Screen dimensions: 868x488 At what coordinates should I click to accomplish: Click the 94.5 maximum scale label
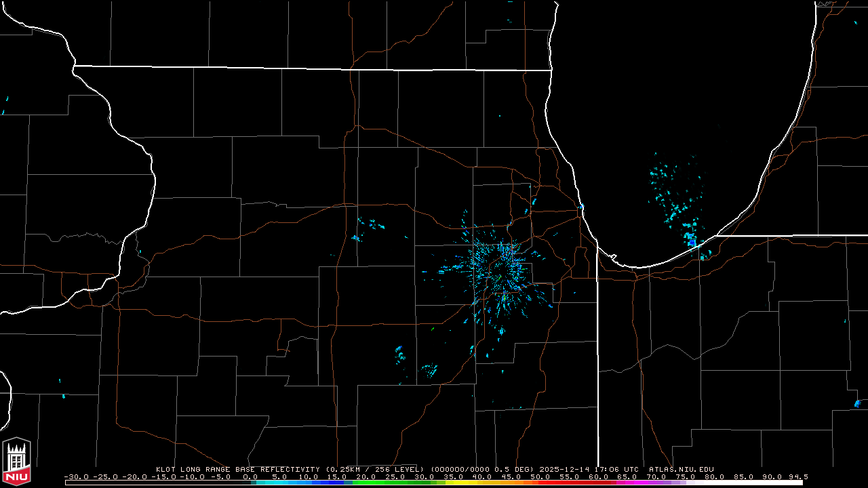[x=797, y=476]
